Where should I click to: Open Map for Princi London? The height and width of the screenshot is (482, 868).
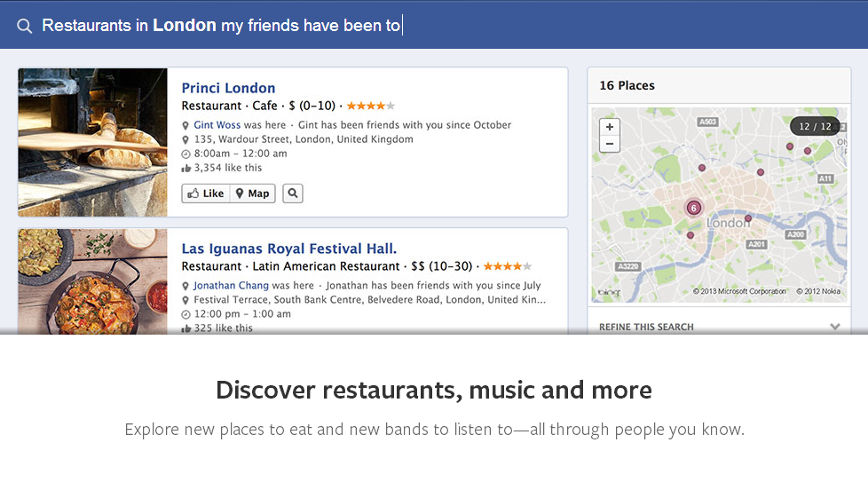click(x=252, y=194)
